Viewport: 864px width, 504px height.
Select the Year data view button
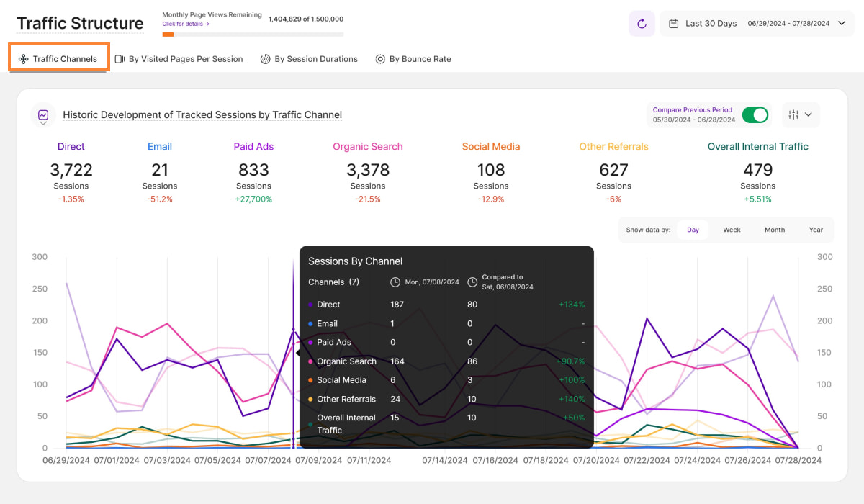pos(816,229)
